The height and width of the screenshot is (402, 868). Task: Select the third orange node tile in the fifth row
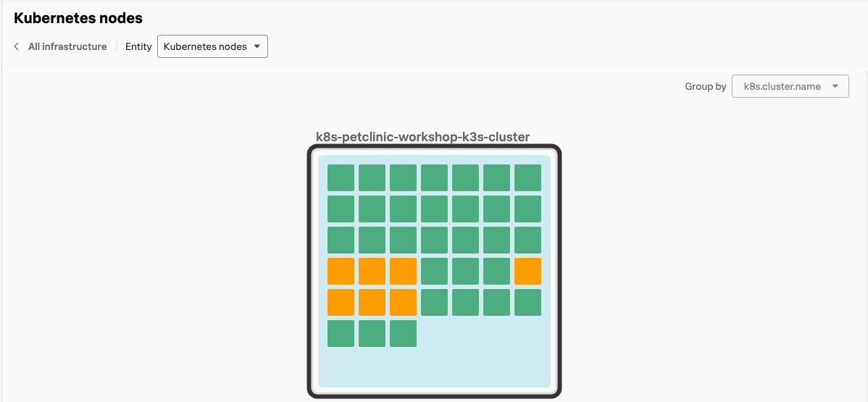[x=403, y=303]
